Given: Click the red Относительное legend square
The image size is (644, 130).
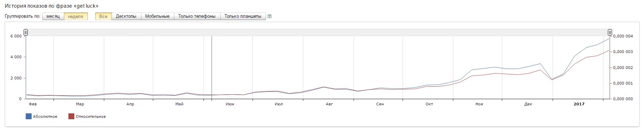Looking at the screenshot, I should coord(71,116).
